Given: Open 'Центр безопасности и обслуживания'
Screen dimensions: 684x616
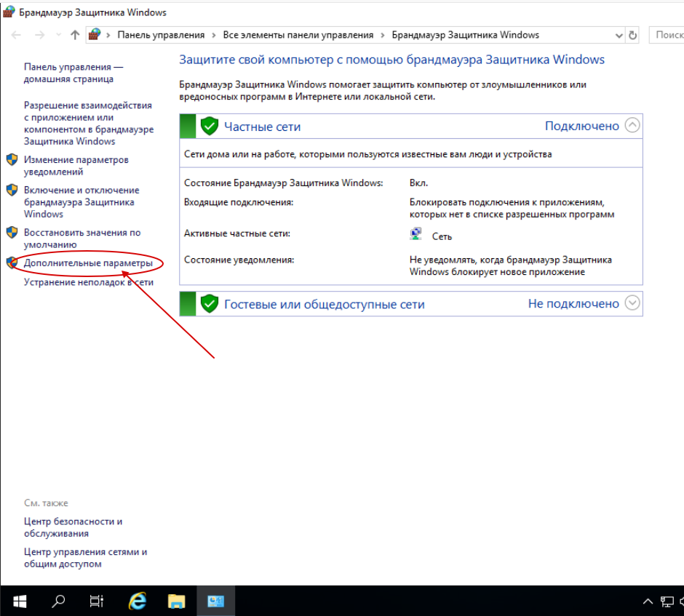Looking at the screenshot, I should (x=73, y=527).
